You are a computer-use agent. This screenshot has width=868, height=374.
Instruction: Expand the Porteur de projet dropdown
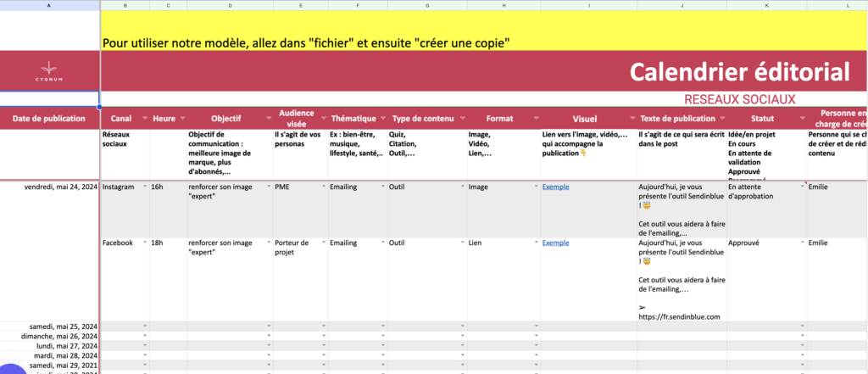tap(324, 243)
